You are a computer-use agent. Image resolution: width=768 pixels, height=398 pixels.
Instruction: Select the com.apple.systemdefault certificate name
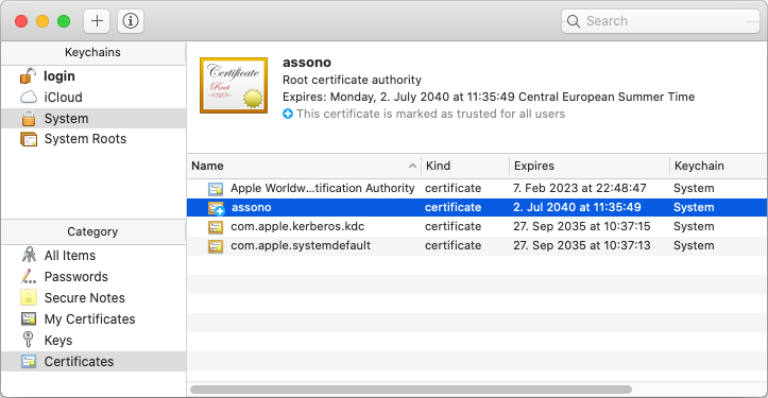point(301,245)
